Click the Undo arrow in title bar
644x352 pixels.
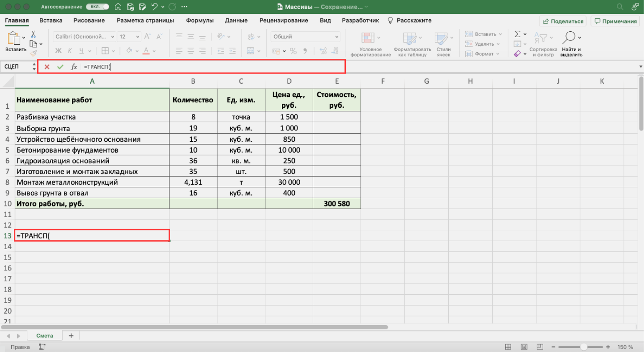[x=154, y=7]
